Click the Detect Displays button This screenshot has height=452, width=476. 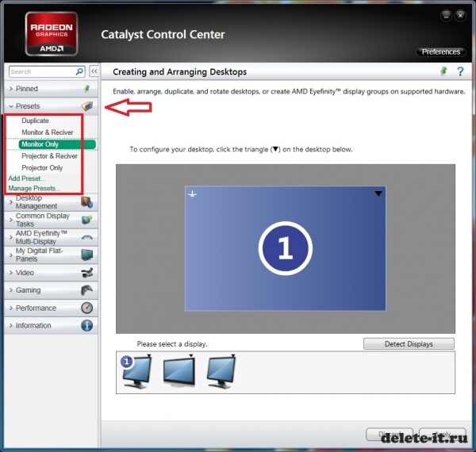pos(409,344)
